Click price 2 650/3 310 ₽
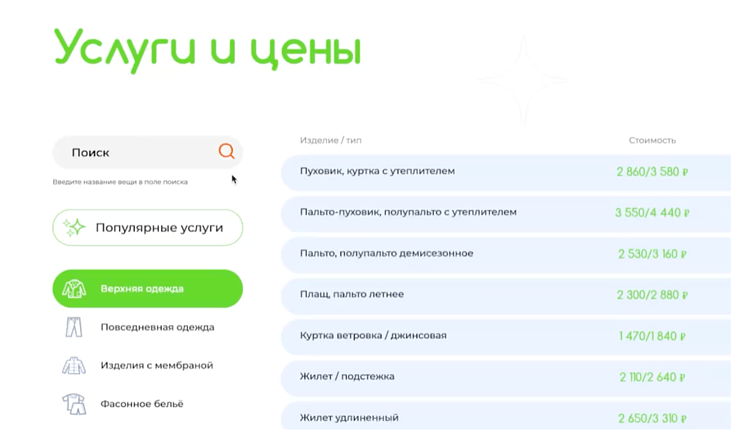 click(x=652, y=418)
